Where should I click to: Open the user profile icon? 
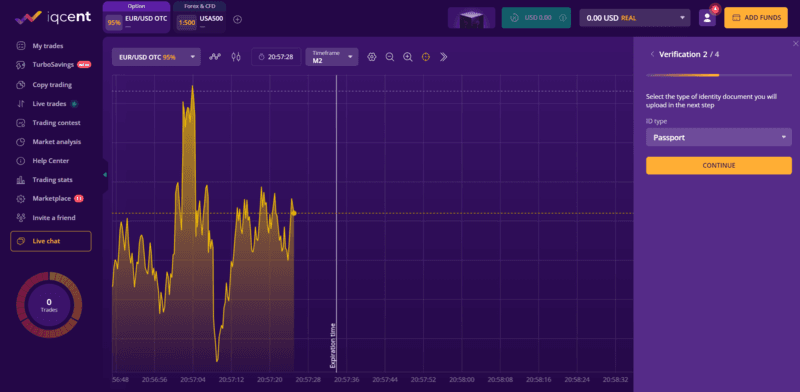707,18
